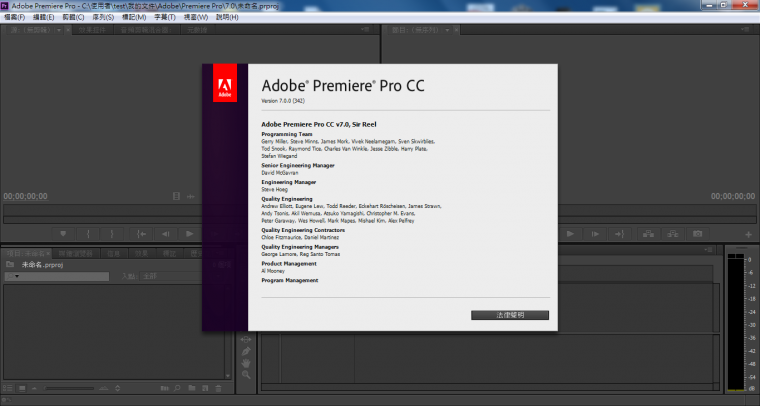Image resolution: width=760 pixels, height=406 pixels.
Task: Click the 法律聲明 button in About dialog
Action: (x=510, y=315)
